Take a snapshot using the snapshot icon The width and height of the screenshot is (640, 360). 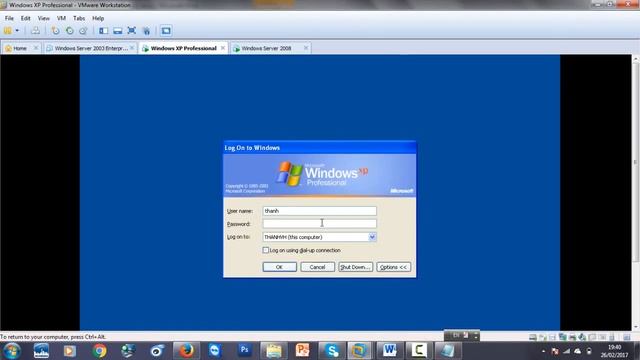pos(55,31)
